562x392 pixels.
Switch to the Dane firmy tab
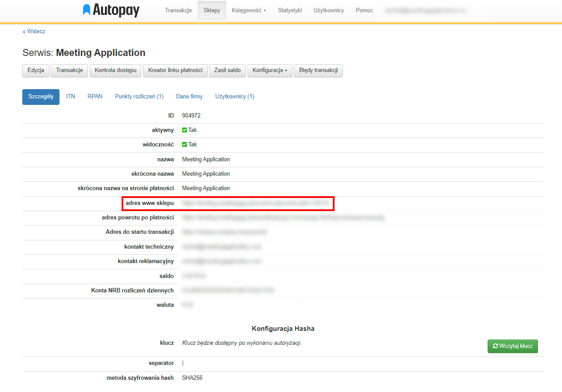coord(189,97)
